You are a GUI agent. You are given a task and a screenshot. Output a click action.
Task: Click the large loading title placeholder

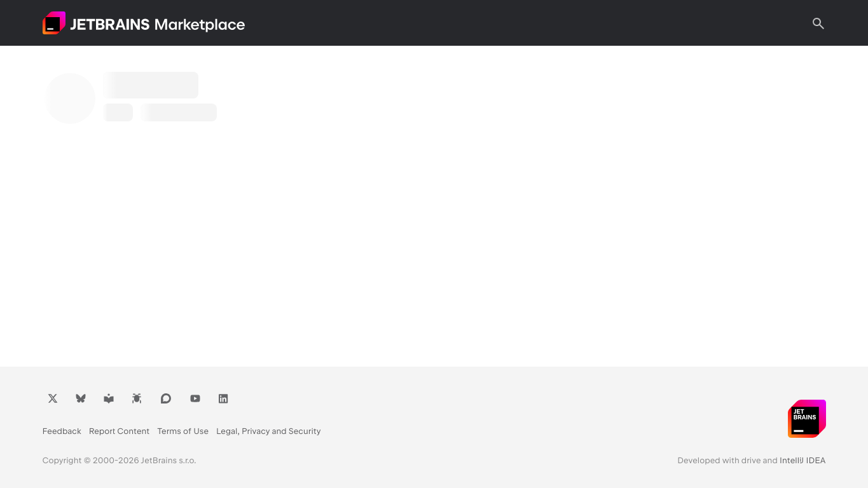pos(151,85)
